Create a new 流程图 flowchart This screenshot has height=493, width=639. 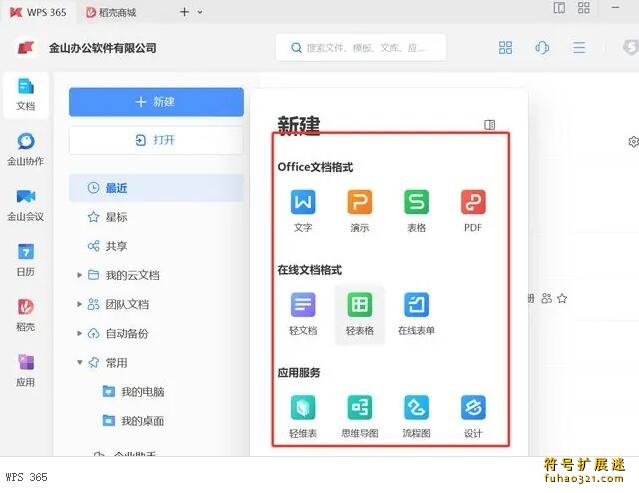point(416,416)
